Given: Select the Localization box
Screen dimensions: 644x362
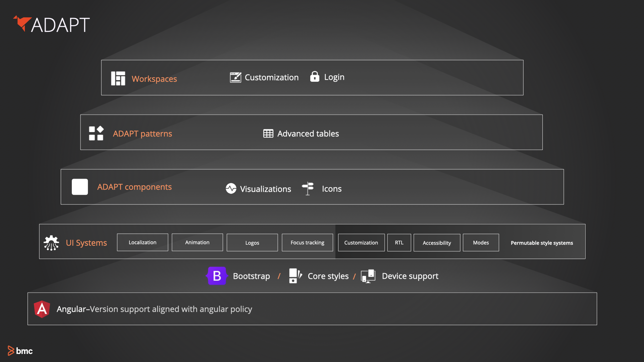Looking at the screenshot, I should 143,242.
